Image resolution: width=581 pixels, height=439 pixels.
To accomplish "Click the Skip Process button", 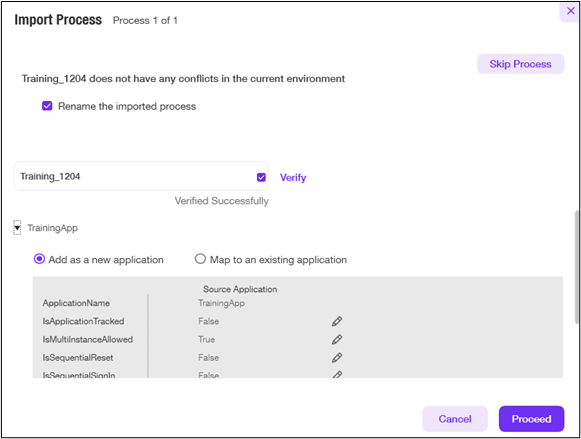I will point(520,64).
